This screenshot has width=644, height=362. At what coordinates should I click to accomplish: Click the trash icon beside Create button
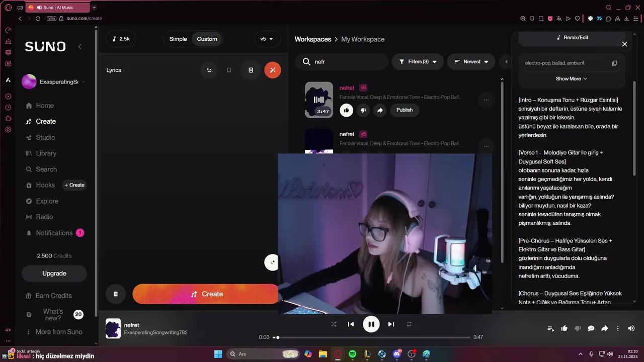116,294
